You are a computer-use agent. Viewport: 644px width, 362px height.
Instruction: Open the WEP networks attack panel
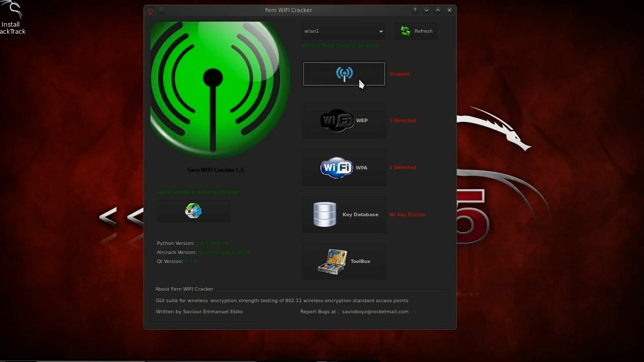pos(344,121)
